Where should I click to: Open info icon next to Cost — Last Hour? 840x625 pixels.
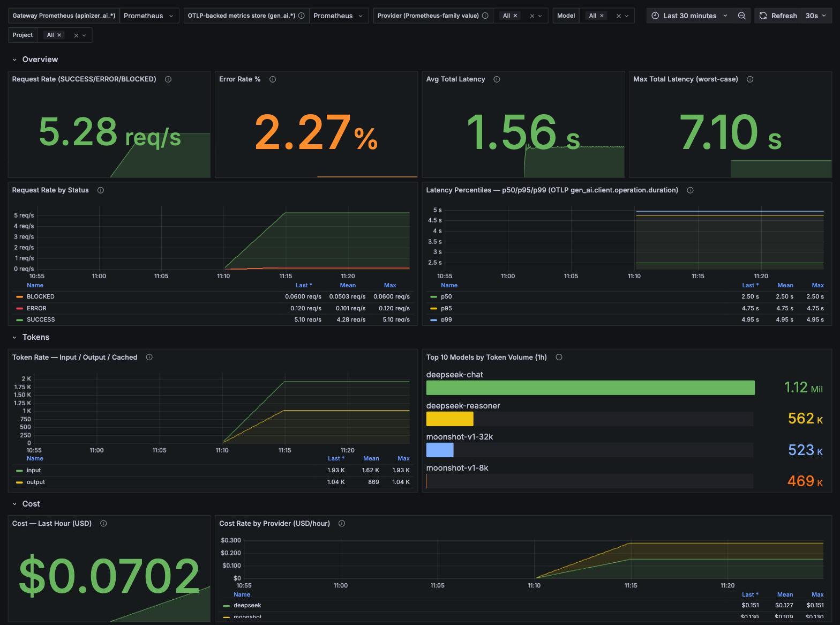click(103, 524)
